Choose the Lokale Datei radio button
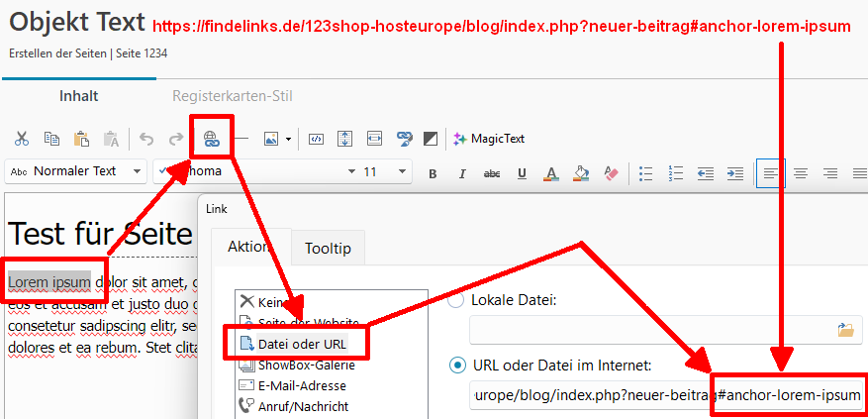 pyautogui.click(x=456, y=301)
